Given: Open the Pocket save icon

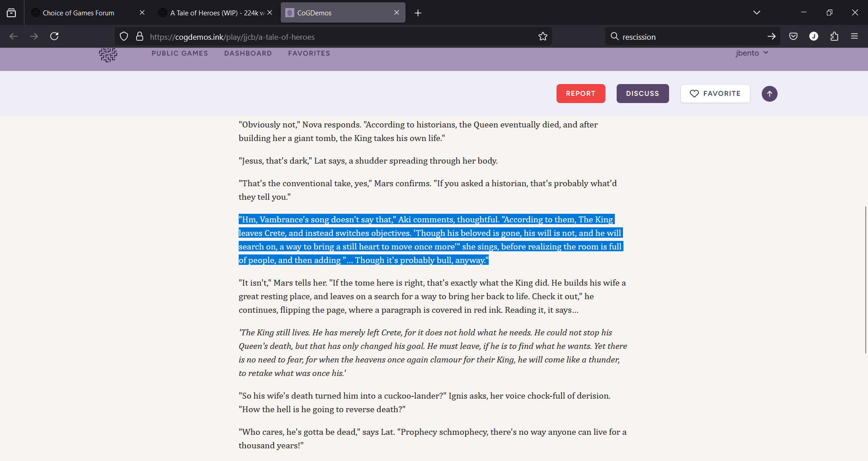Looking at the screenshot, I should click(x=793, y=36).
